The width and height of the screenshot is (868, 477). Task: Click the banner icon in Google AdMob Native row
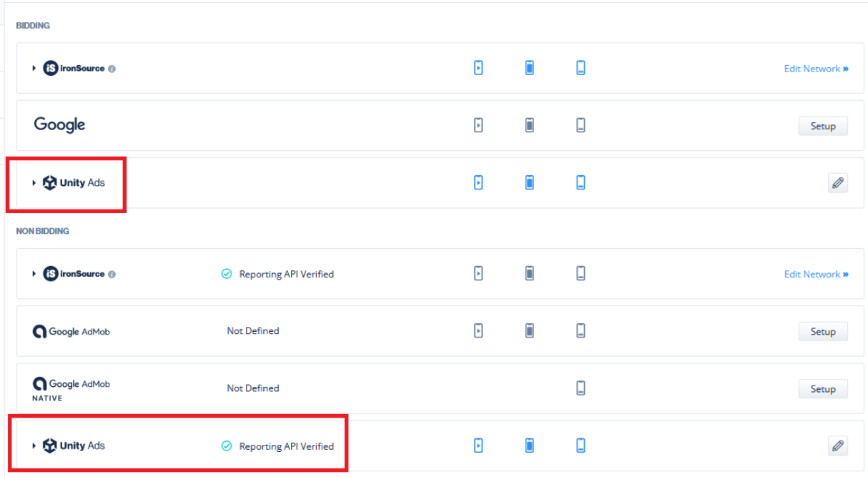pyautogui.click(x=581, y=388)
